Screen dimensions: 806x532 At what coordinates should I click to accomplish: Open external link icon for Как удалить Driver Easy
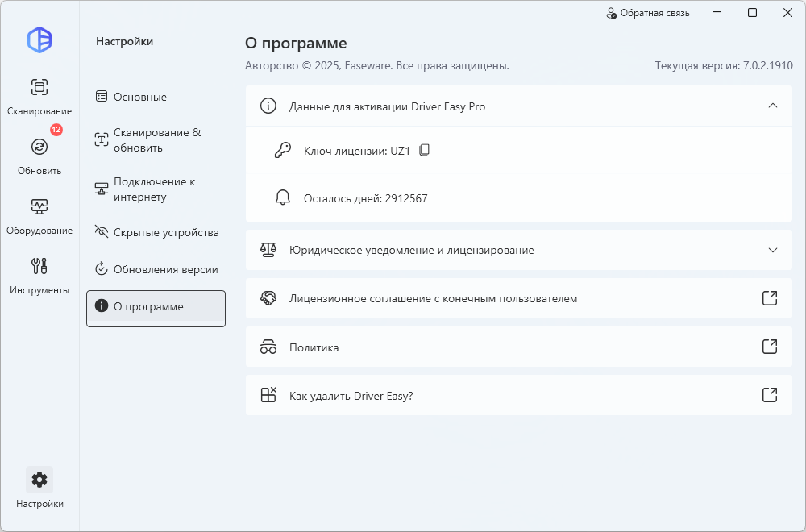770,395
